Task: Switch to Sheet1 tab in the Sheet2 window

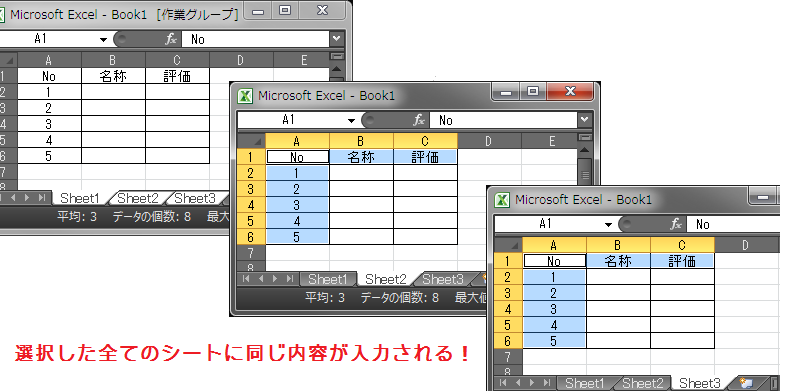Action: pos(327,279)
